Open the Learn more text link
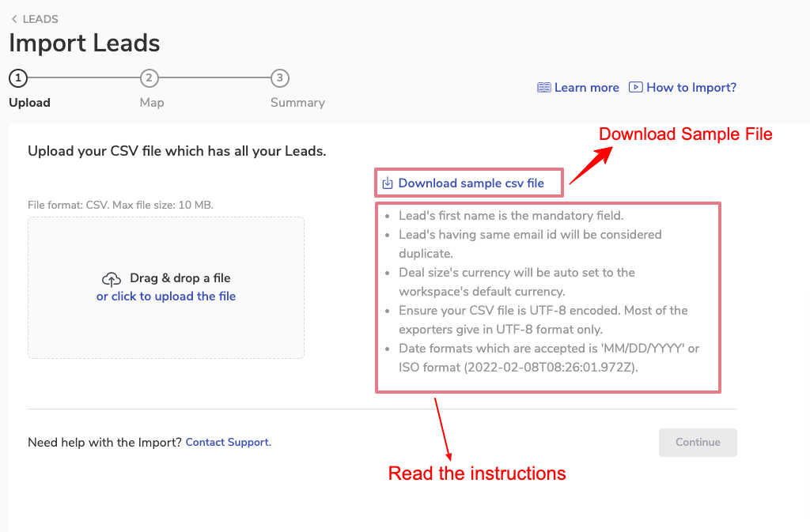810x532 pixels. 587,88
